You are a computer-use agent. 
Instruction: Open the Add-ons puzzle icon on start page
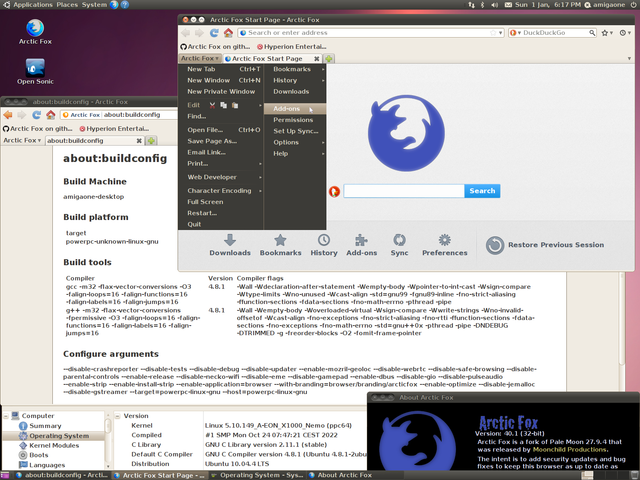(361, 240)
